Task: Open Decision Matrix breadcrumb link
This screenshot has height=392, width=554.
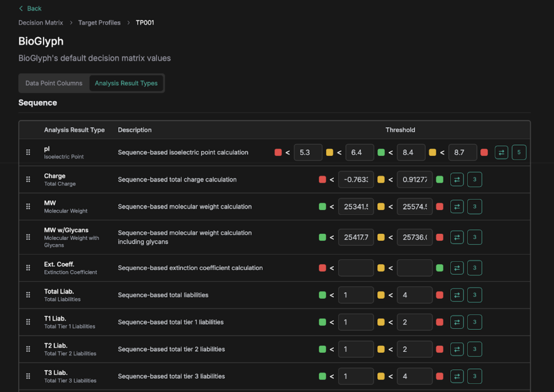Action: click(x=40, y=23)
